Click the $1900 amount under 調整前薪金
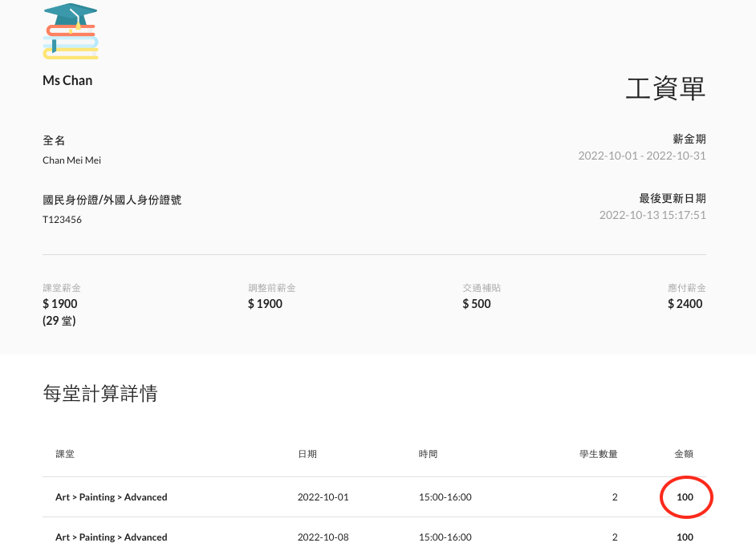The height and width of the screenshot is (555, 756). click(265, 304)
